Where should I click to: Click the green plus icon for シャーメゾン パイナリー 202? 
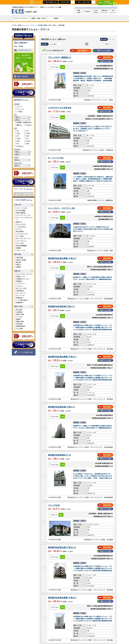click(99, 212)
